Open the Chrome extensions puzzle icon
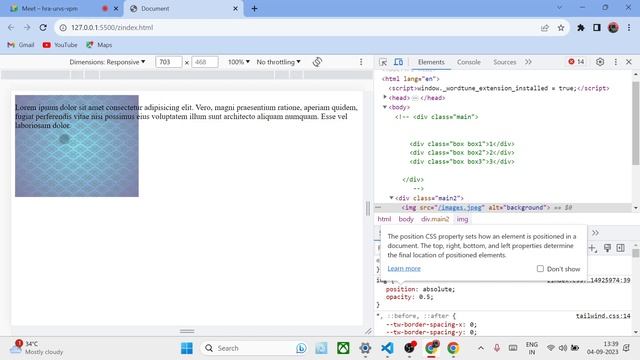 [580, 28]
